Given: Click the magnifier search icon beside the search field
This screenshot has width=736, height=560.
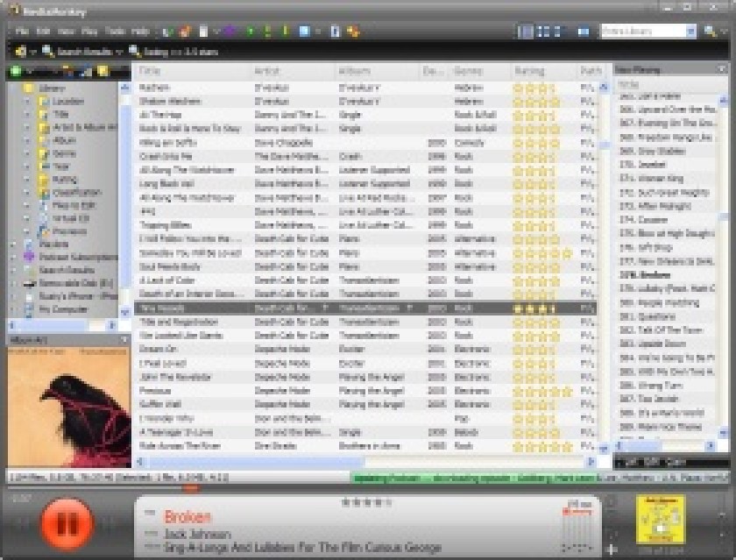Looking at the screenshot, I should pos(710,32).
